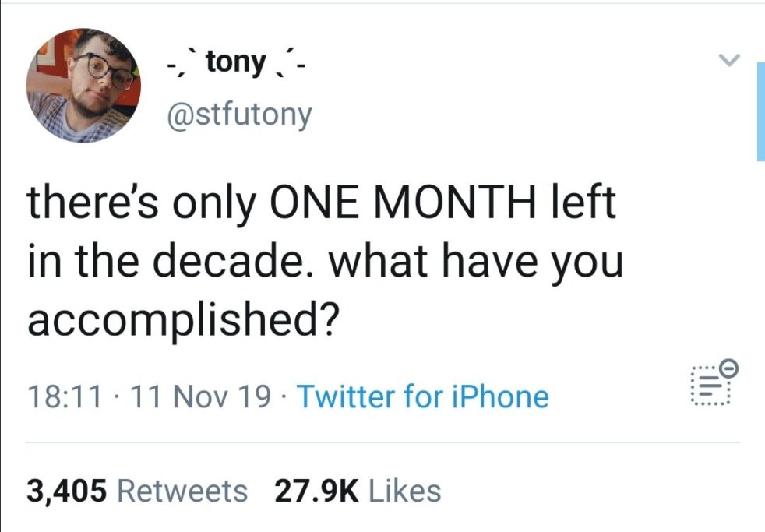View the Retweets label list
The height and width of the screenshot is (532, 765).
click(182, 491)
